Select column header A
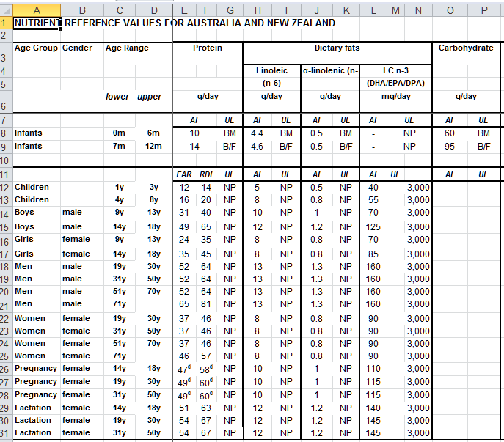Viewport: 504px width, 442px height. [37, 10]
